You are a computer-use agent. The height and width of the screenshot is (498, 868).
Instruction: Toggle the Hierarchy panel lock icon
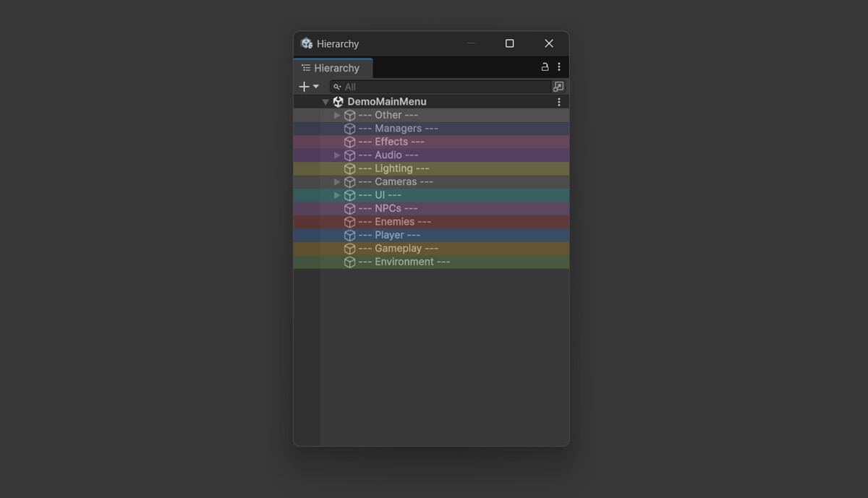pyautogui.click(x=545, y=66)
